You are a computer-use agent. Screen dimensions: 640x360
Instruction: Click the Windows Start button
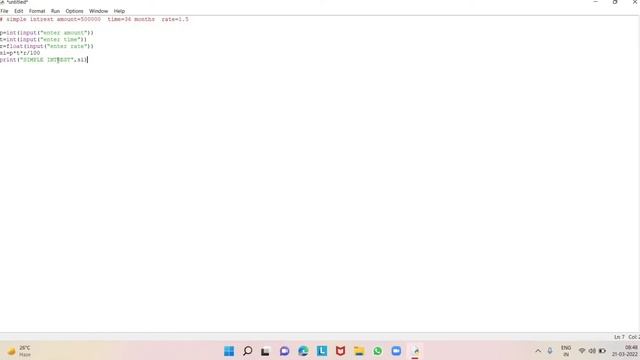coord(229,351)
